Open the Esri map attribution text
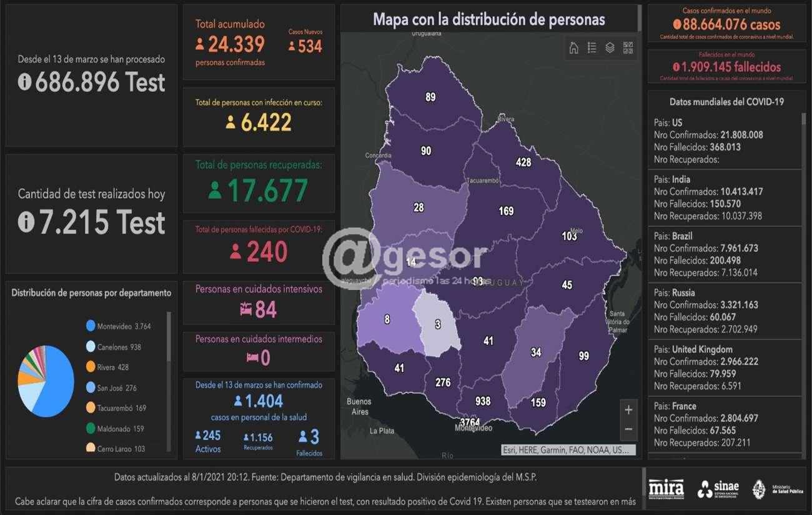The height and width of the screenshot is (515, 812). pos(568,450)
